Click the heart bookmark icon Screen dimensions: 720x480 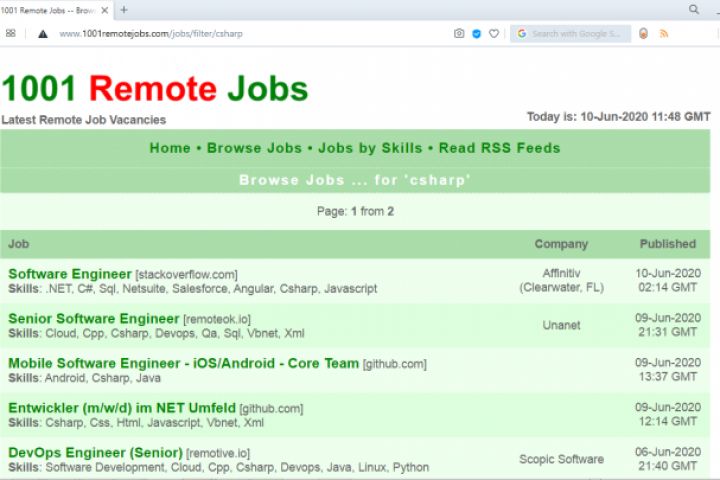point(493,33)
